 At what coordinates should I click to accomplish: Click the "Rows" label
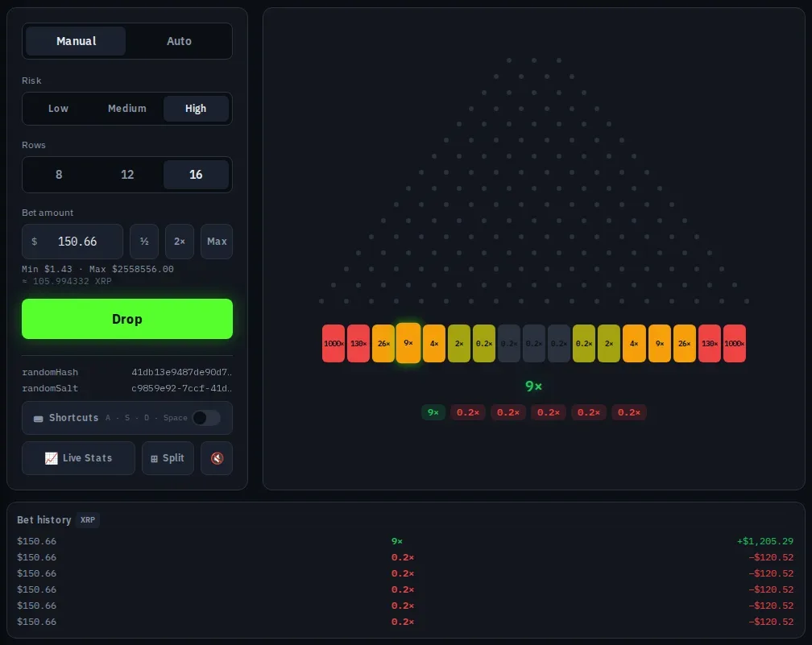click(34, 145)
